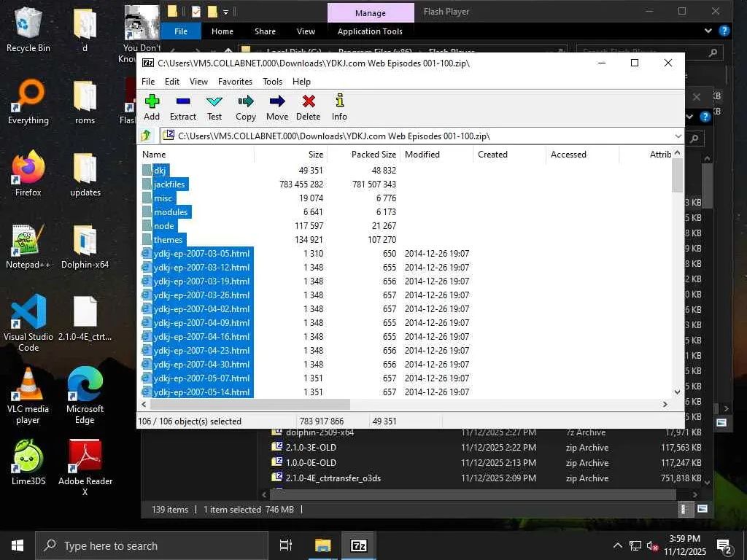Select Adobe Reader X desktop shortcut
747x560 pixels.
[x=85, y=469]
